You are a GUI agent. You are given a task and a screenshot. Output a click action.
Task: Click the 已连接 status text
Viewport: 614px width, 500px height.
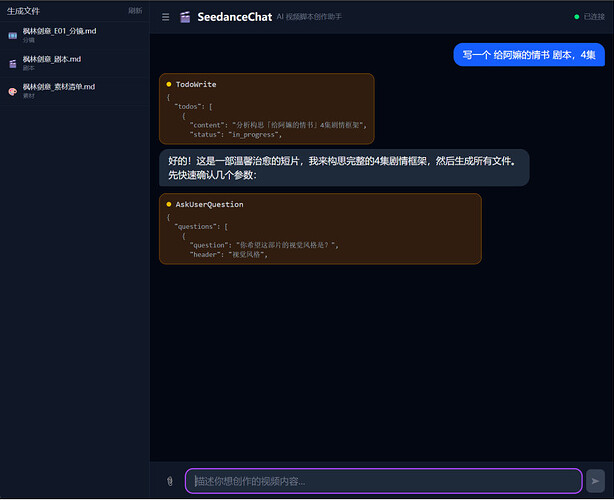[x=594, y=16]
